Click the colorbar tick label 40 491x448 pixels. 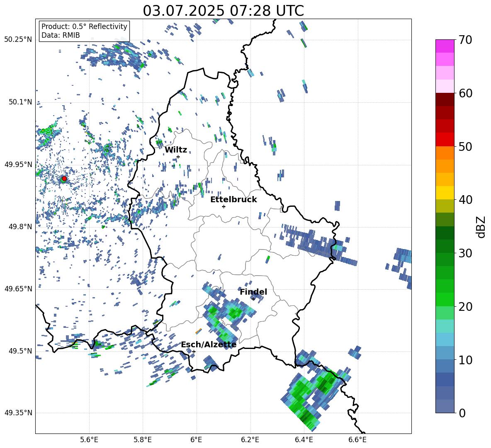click(465, 200)
